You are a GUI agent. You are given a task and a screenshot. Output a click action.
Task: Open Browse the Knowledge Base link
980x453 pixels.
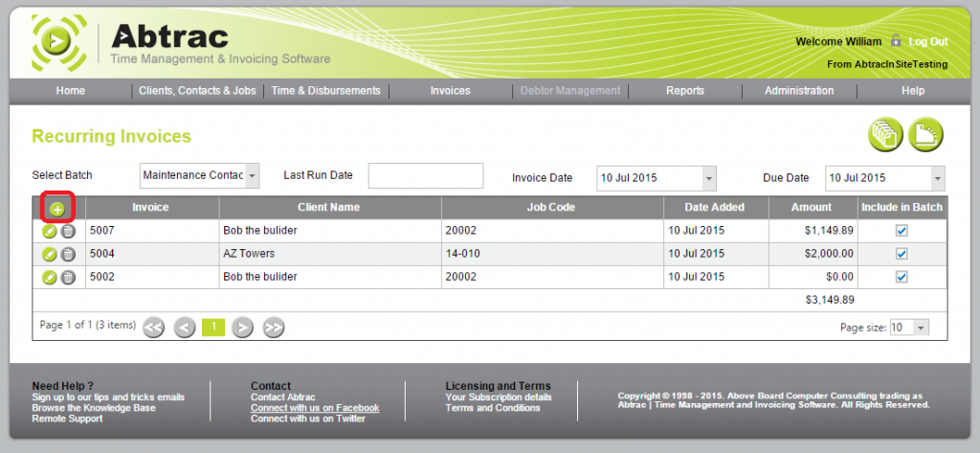[x=94, y=408]
